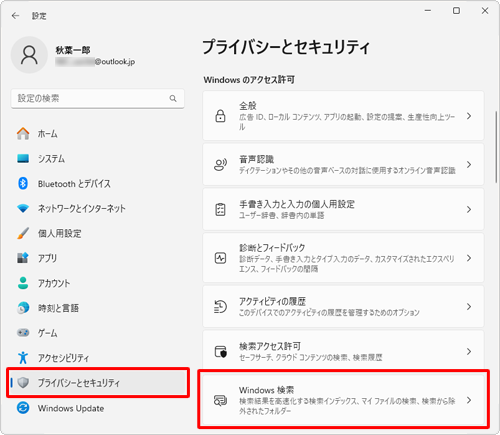Click the Windows 検索 icon
This screenshot has width=500, height=435.
(220, 400)
